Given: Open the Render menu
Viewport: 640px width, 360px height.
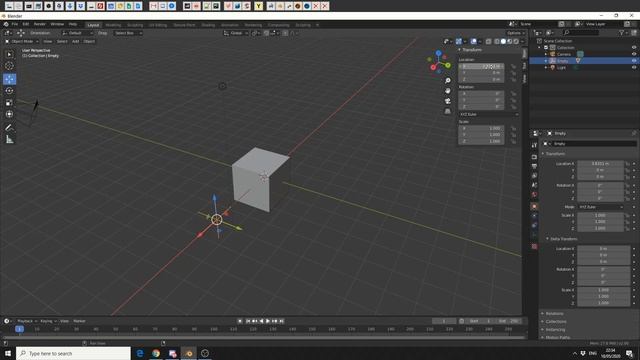Looking at the screenshot, I should coord(40,24).
